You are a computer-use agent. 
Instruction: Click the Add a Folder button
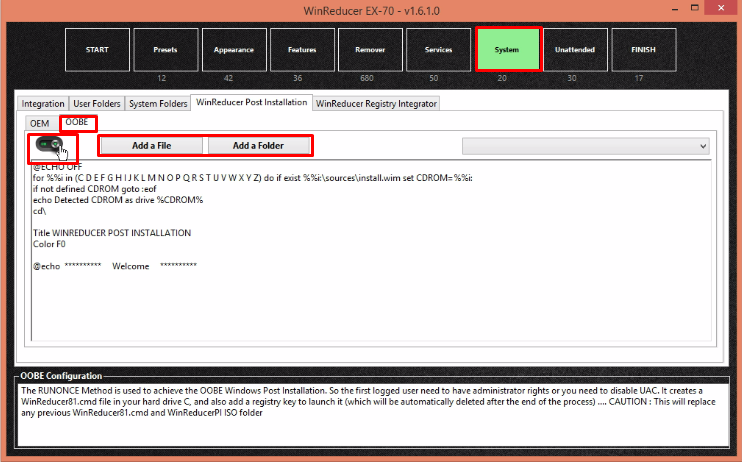tap(258, 146)
